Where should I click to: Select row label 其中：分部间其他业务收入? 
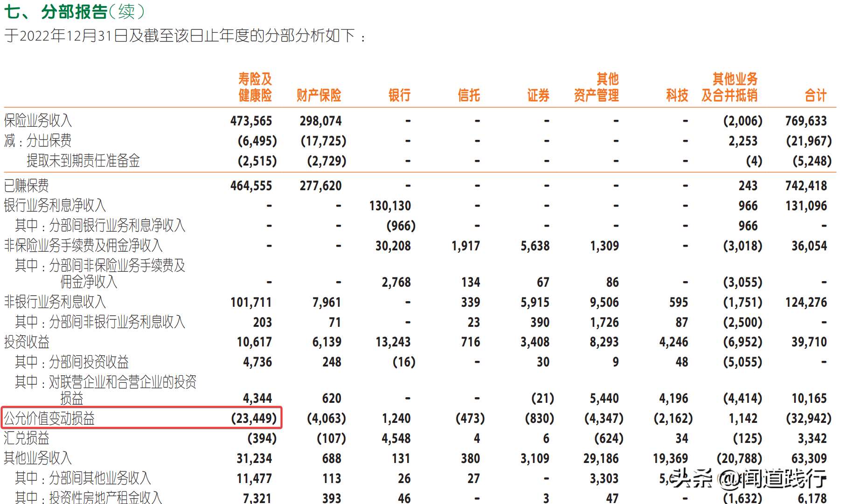pos(83,478)
